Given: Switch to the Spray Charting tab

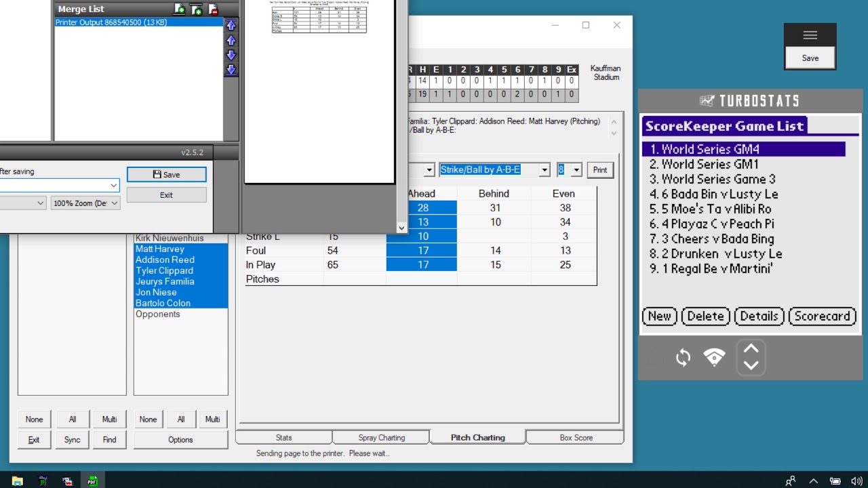Looking at the screenshot, I should 381,437.
